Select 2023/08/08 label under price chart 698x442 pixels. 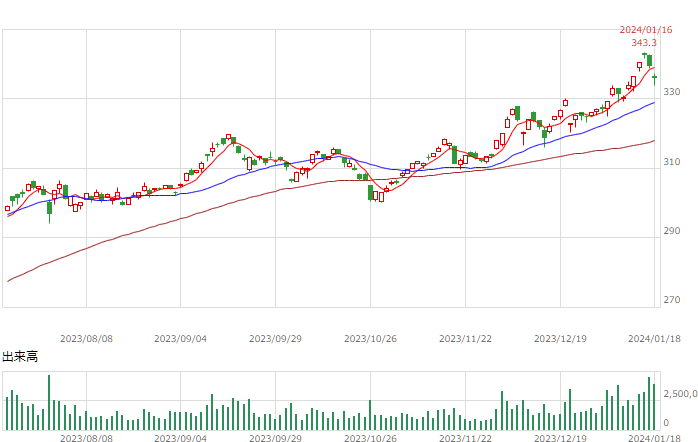coord(86,339)
